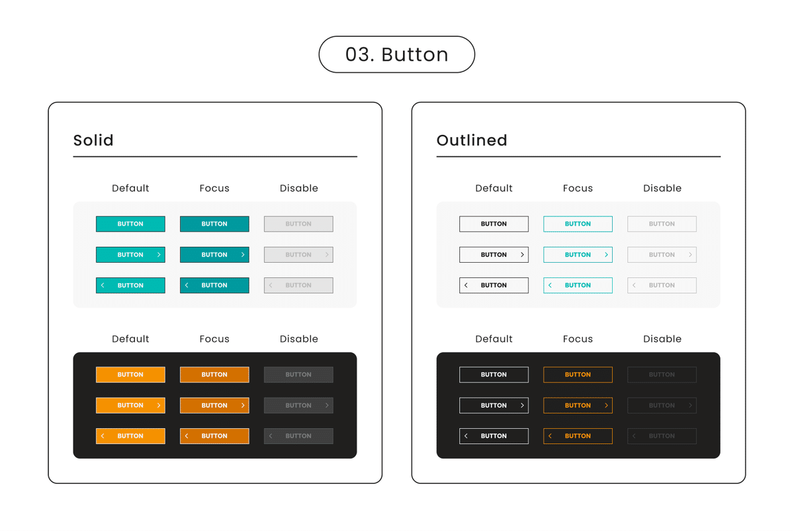Click left chevron on black-outlined Default button
Viewport: 794px width, 532px height.
pos(466,285)
